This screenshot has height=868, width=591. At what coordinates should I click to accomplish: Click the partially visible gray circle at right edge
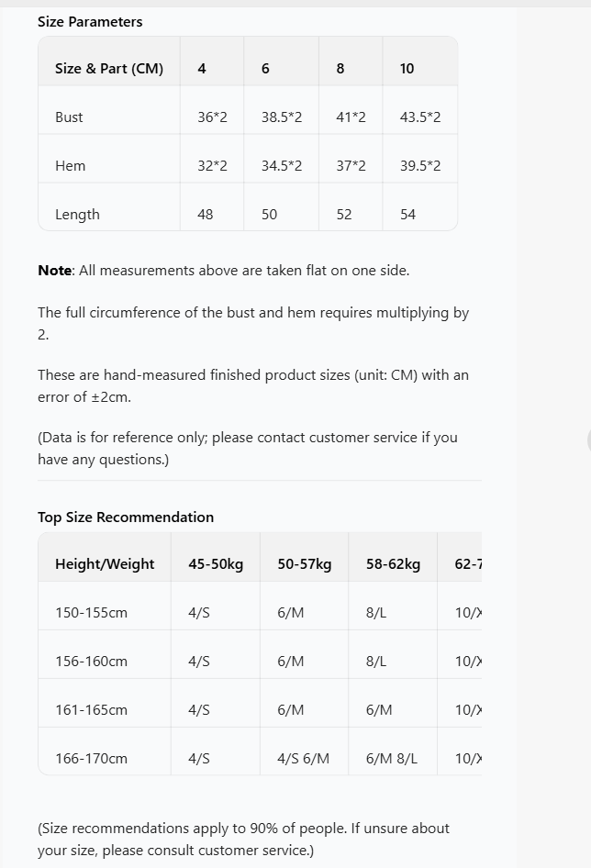(x=588, y=439)
